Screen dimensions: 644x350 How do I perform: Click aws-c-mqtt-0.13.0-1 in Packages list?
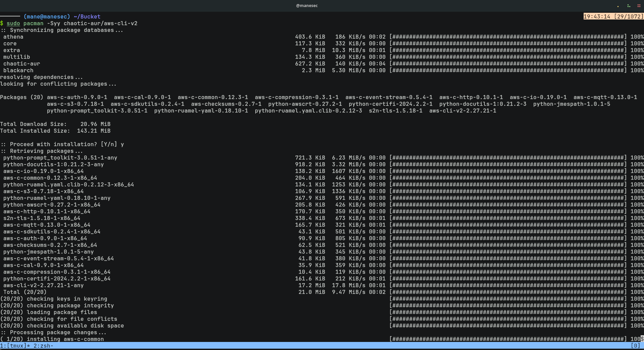(x=605, y=97)
